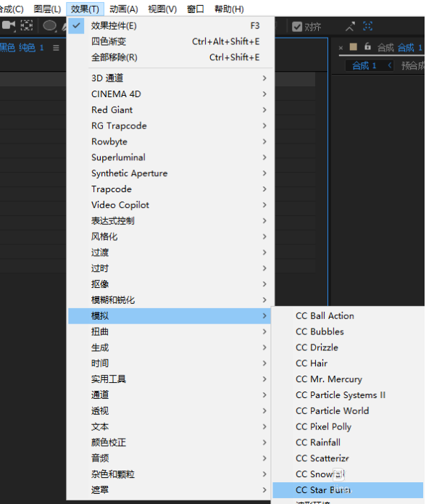Close the composition panel tab
Image resolution: width=434 pixels, height=504 pixels.
341,48
